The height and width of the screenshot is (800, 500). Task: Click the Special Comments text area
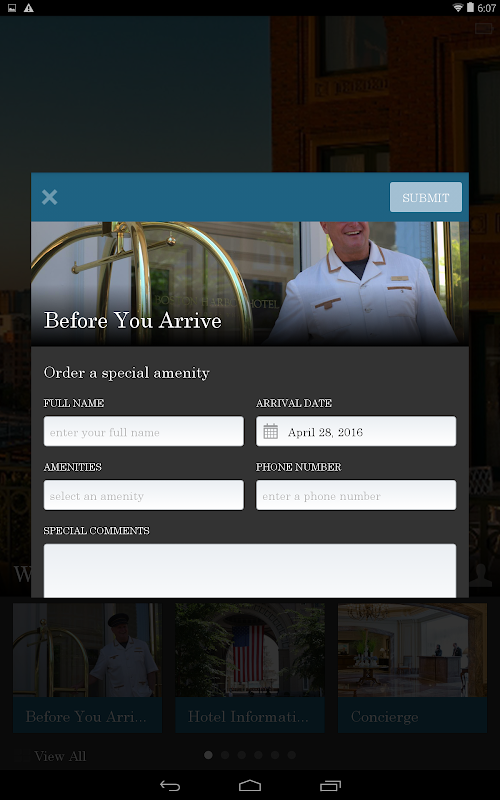click(250, 570)
